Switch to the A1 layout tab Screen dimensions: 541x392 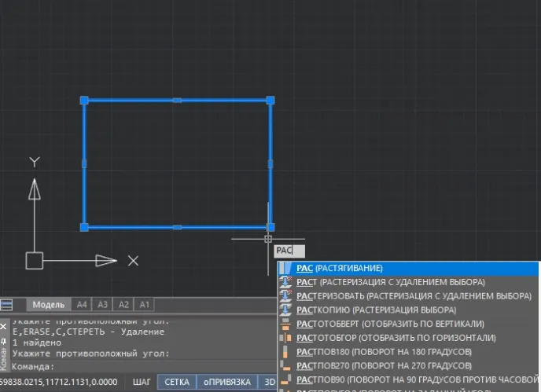click(143, 305)
